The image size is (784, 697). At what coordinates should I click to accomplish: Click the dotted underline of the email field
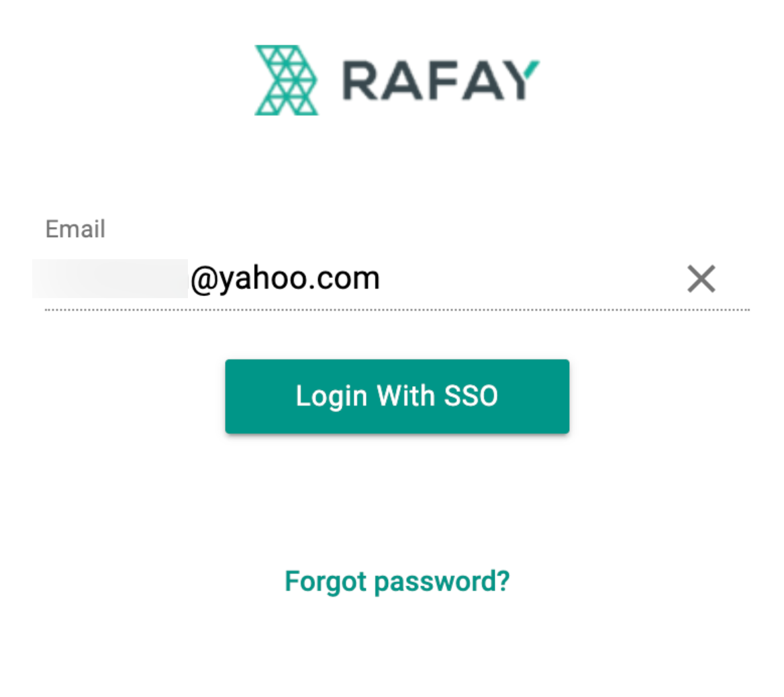coord(397,310)
